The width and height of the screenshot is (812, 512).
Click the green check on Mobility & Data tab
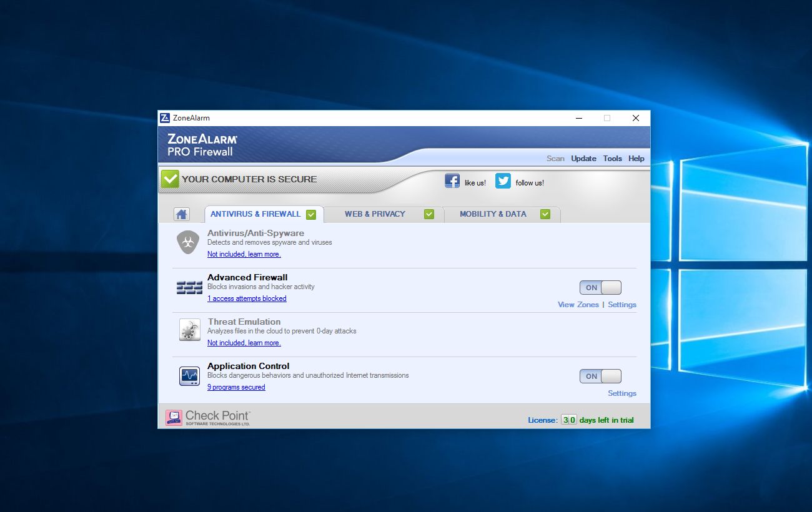545,214
